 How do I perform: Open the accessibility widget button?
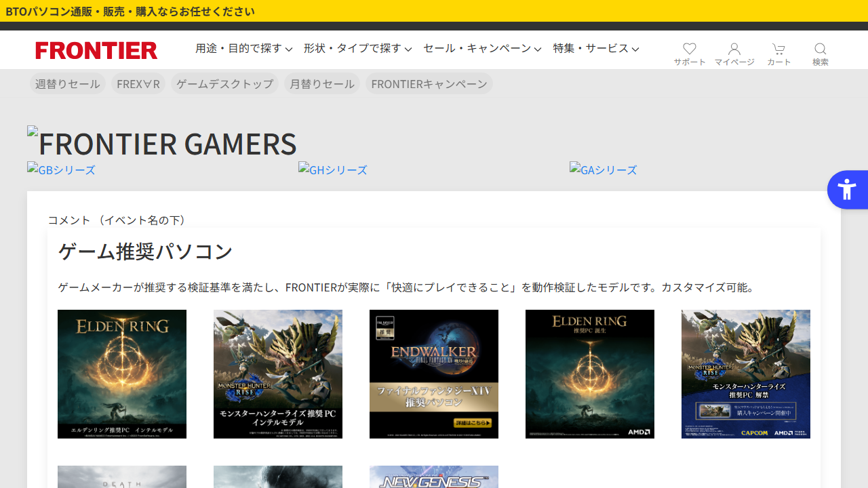[x=848, y=189]
